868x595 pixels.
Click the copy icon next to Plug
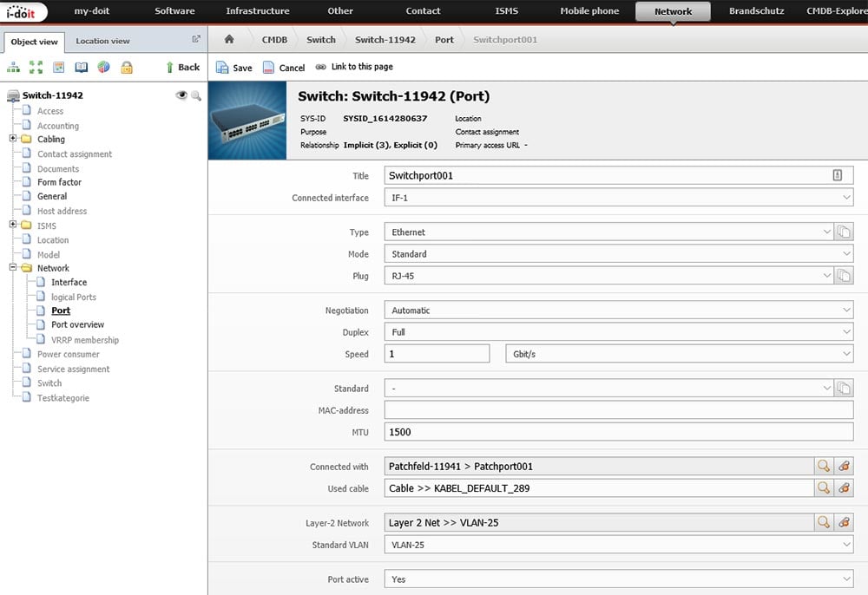click(x=844, y=275)
